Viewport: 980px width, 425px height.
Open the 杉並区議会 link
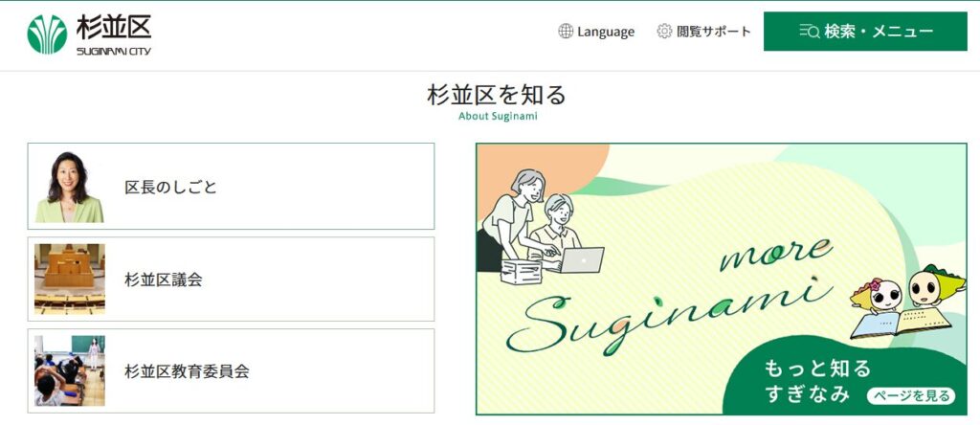coord(231,279)
